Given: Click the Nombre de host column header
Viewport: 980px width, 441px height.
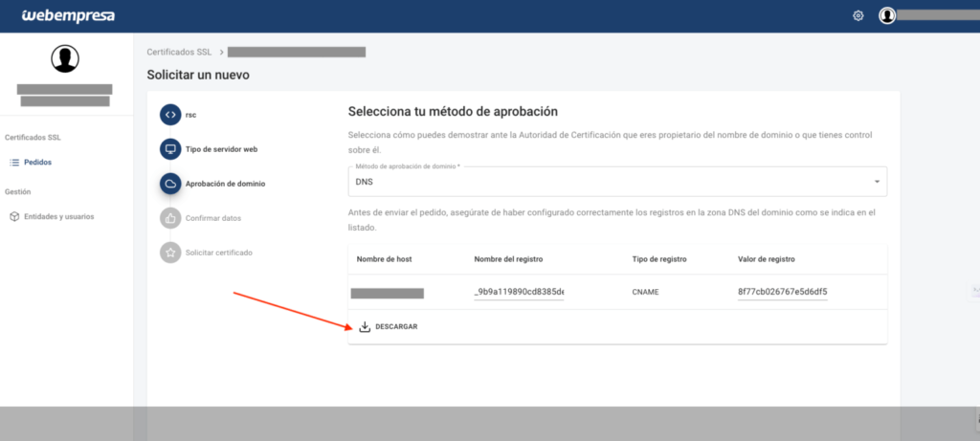Looking at the screenshot, I should [x=384, y=259].
